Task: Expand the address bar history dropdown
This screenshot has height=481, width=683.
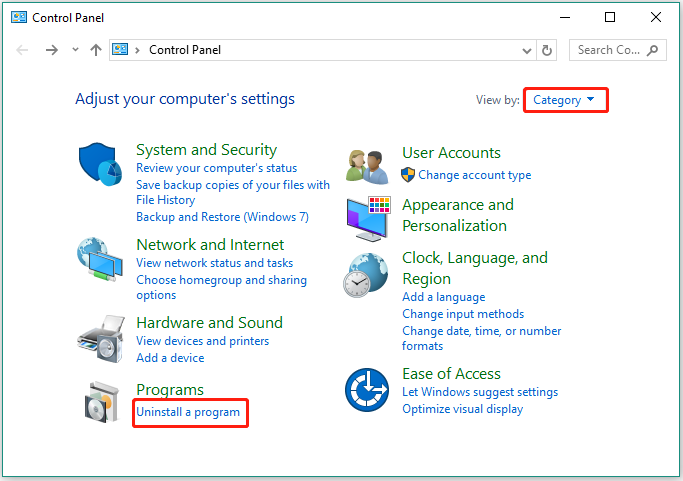Action: (527, 51)
